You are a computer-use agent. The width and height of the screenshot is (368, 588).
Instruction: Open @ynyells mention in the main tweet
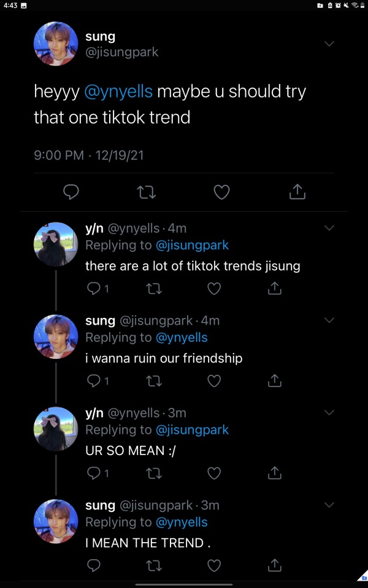click(118, 92)
